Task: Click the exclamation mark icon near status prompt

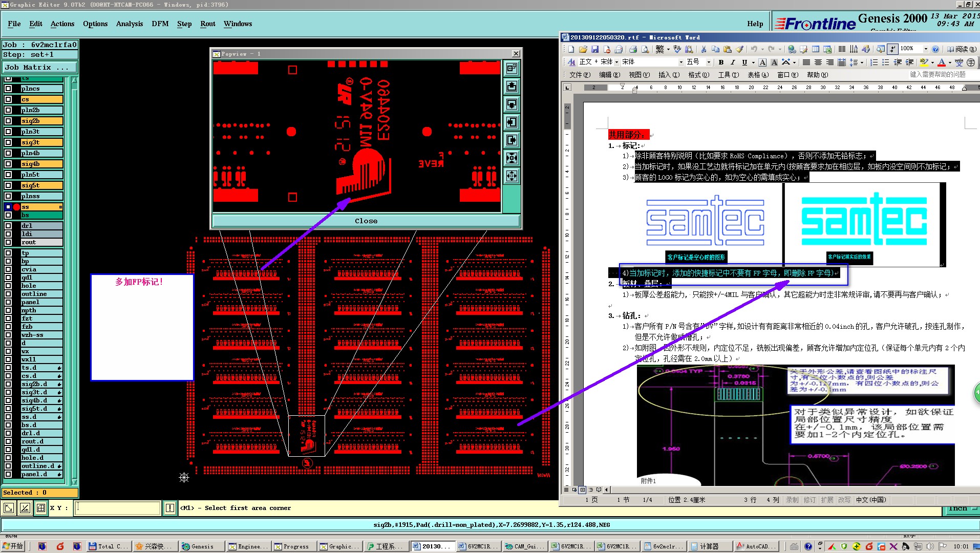Action: point(170,508)
